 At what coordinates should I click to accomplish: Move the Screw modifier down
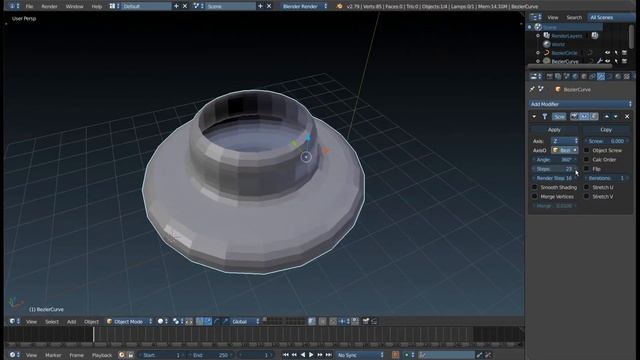[x=616, y=117]
